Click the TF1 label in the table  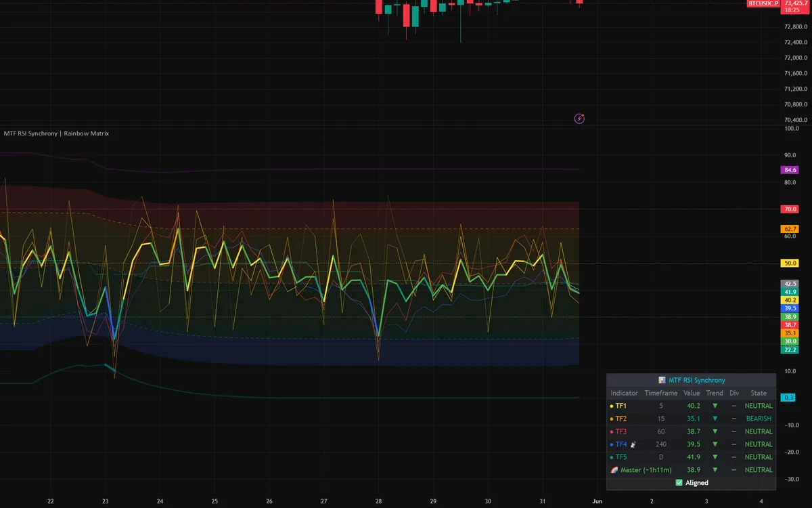pyautogui.click(x=621, y=406)
